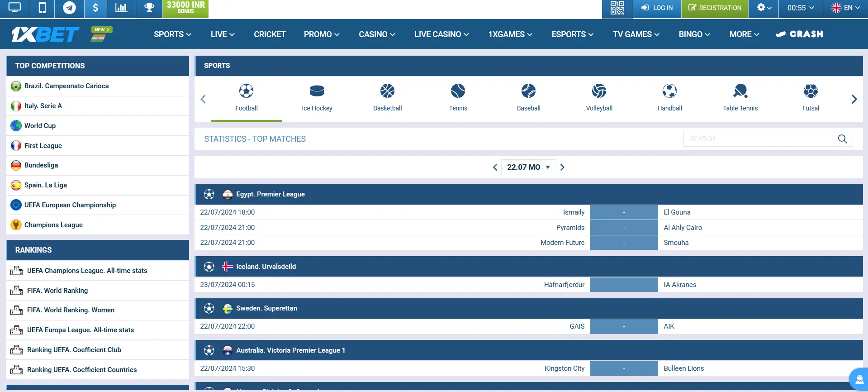The height and width of the screenshot is (392, 868).
Task: Open the 22.07 MO date dropdown
Action: point(528,167)
